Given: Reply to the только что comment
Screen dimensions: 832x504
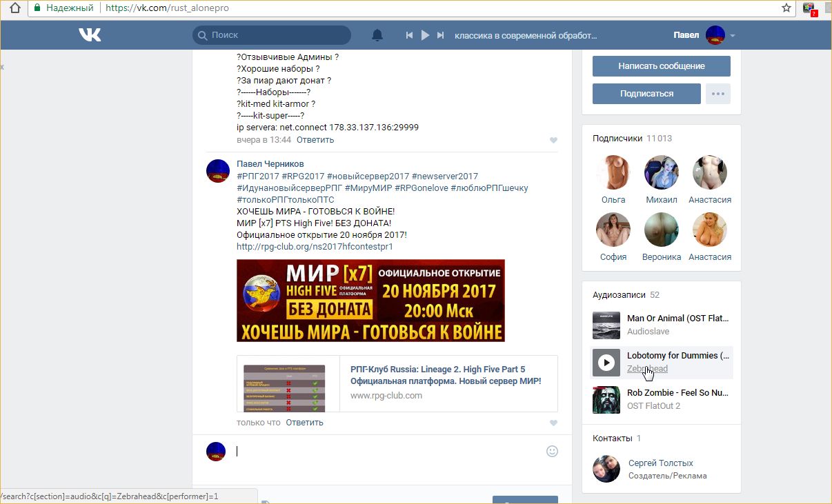Looking at the screenshot, I should pos(304,423).
